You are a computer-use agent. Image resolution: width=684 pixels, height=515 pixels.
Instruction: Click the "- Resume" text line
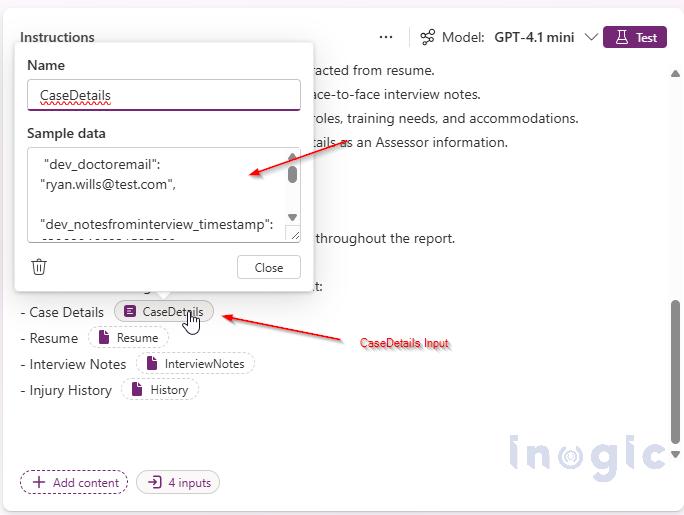pyautogui.click(x=49, y=338)
